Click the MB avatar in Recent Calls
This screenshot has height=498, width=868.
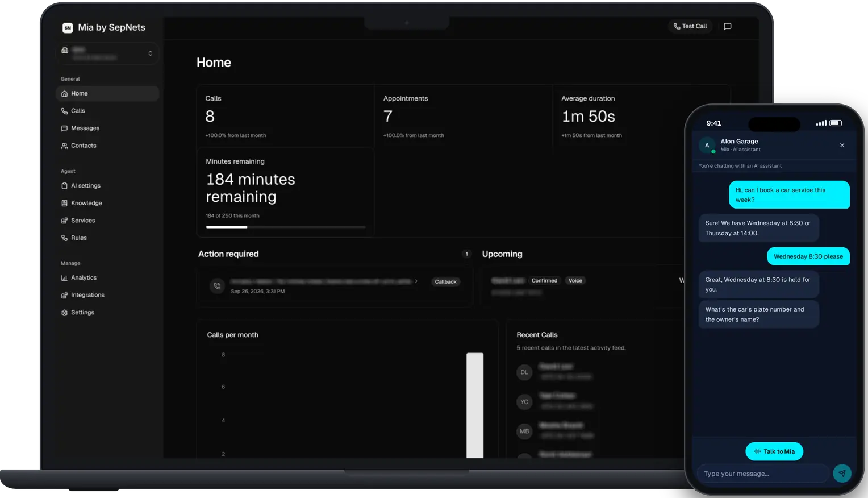[524, 431]
